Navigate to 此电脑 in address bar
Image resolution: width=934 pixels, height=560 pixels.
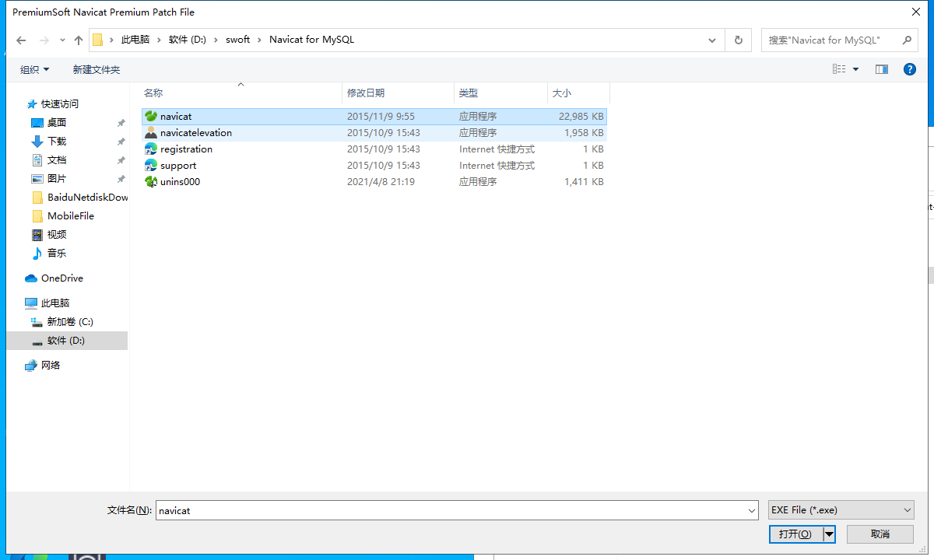pyautogui.click(x=135, y=40)
